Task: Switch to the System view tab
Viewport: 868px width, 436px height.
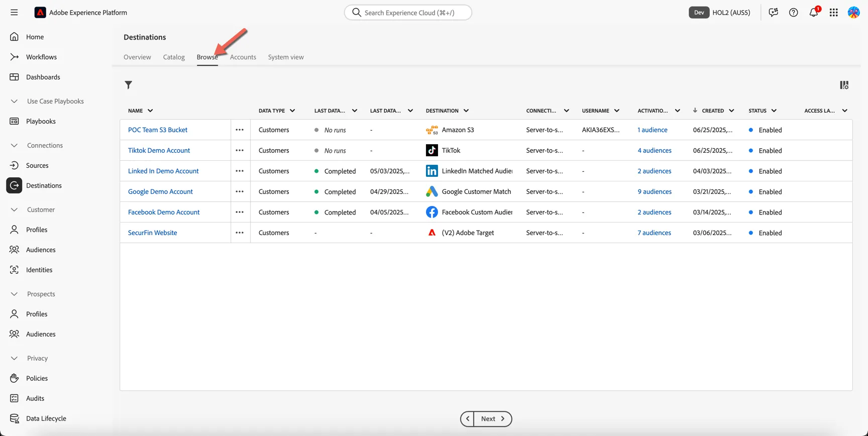Action: (286, 57)
